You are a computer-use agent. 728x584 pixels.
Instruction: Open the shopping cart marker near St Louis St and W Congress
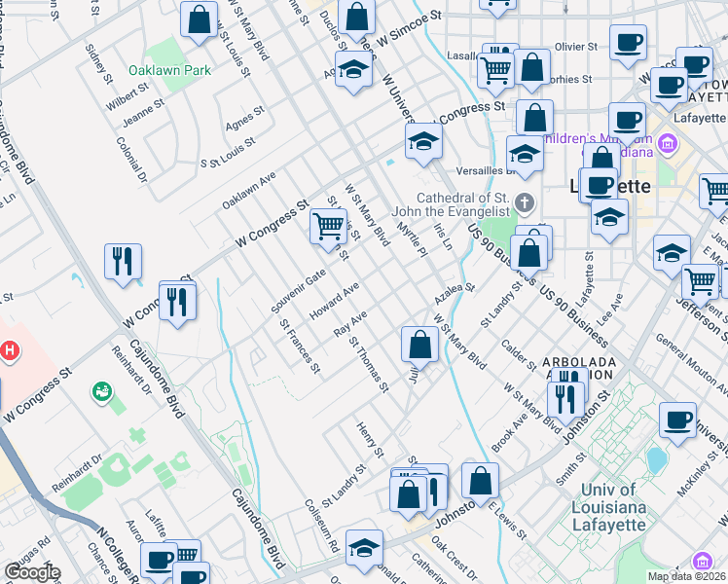[x=328, y=229]
